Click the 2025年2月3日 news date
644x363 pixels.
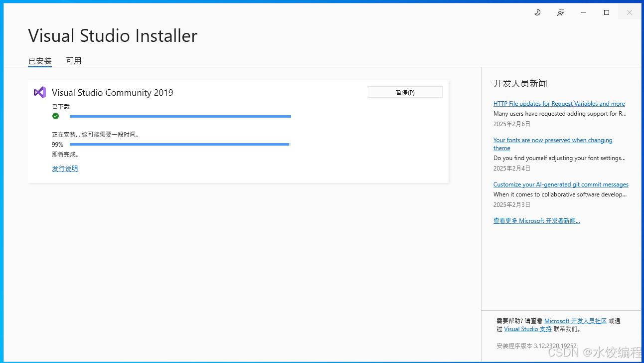click(512, 204)
